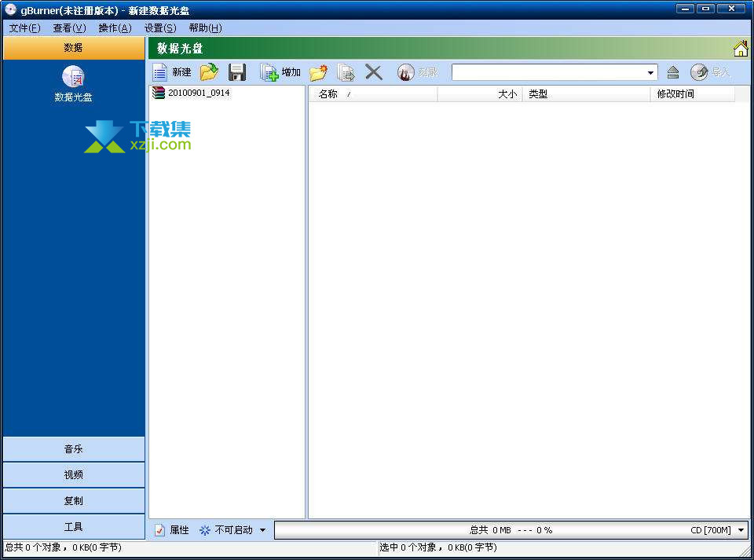Click the 不可启动 snowflake boot icon
754x560 pixels.
(205, 530)
